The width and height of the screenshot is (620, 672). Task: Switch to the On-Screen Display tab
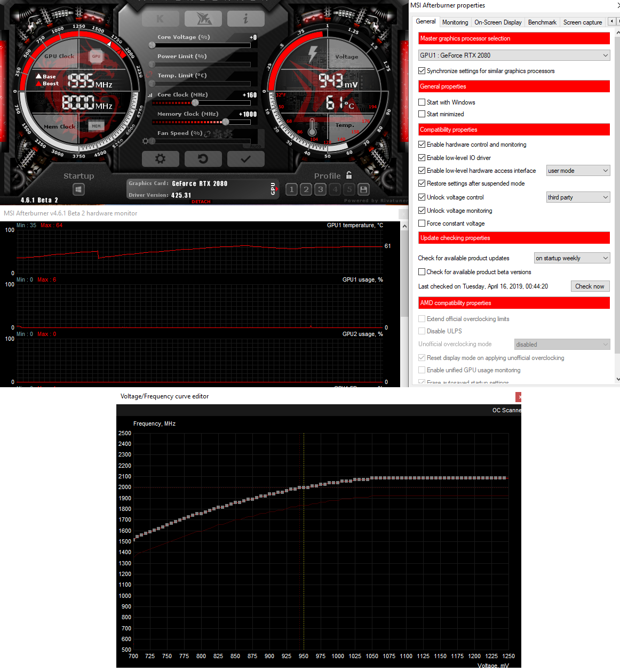click(498, 22)
